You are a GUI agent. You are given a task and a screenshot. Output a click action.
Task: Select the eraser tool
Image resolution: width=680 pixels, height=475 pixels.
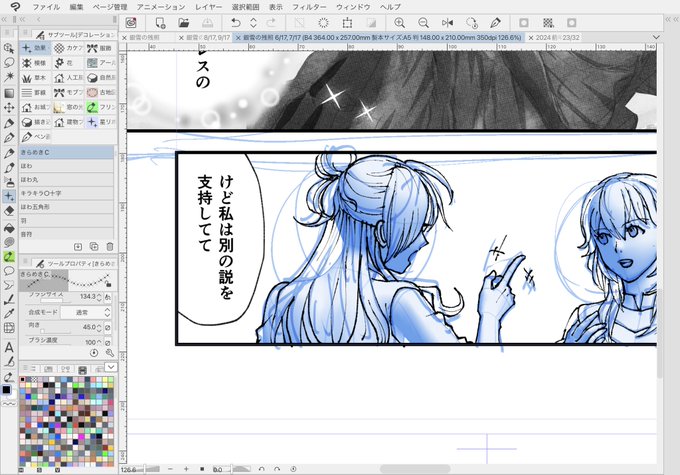[x=9, y=211]
